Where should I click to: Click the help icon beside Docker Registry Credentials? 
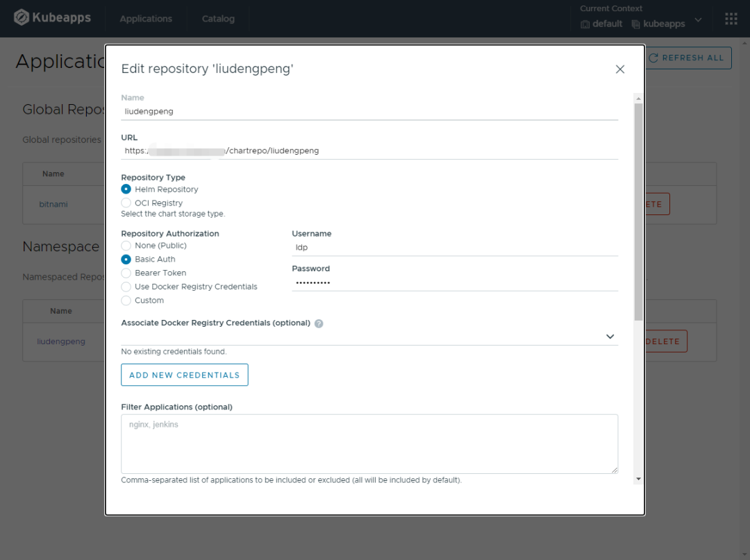point(319,323)
